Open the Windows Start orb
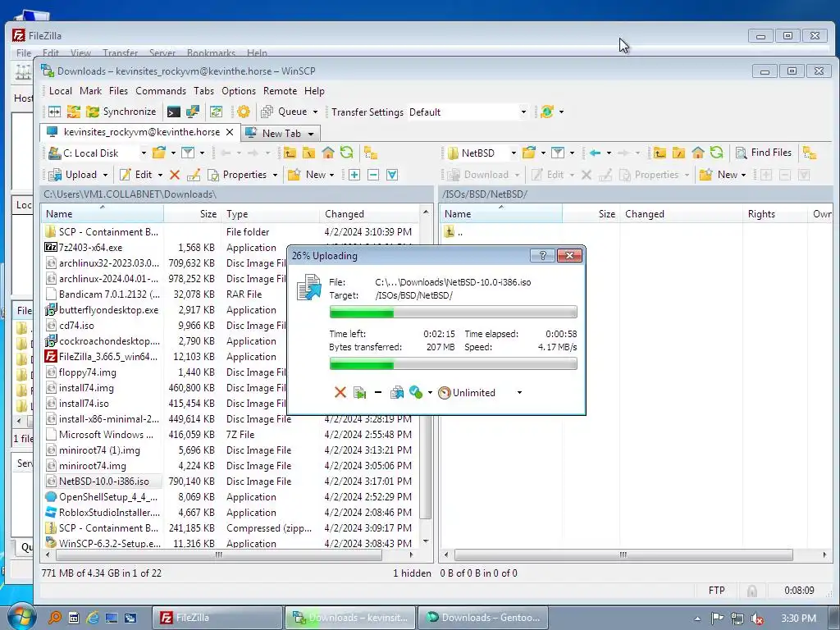The width and height of the screenshot is (840, 630). click(x=22, y=617)
